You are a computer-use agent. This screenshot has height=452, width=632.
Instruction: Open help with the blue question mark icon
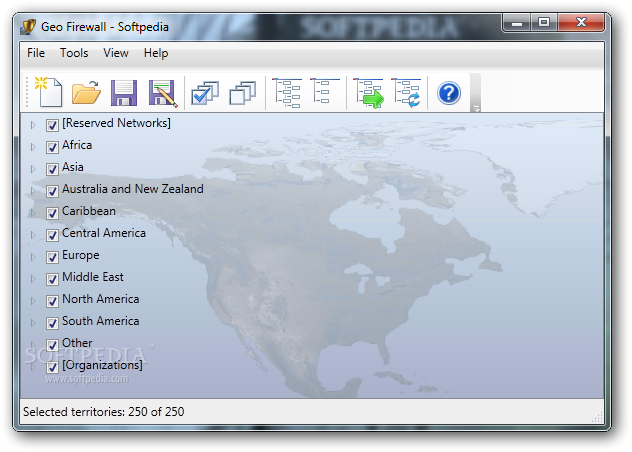tap(449, 93)
